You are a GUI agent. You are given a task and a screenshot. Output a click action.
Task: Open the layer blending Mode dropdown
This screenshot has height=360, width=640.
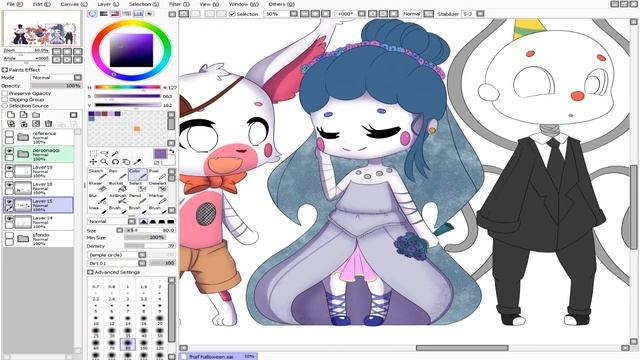56,78
